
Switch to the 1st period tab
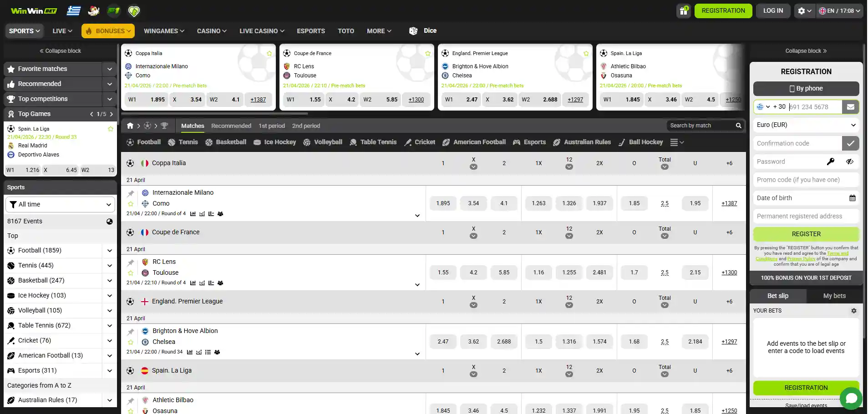[272, 126]
